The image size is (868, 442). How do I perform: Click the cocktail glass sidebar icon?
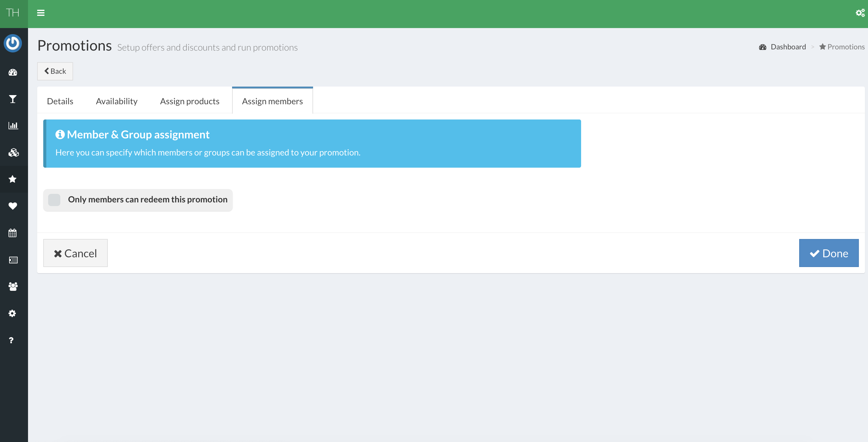coord(13,99)
